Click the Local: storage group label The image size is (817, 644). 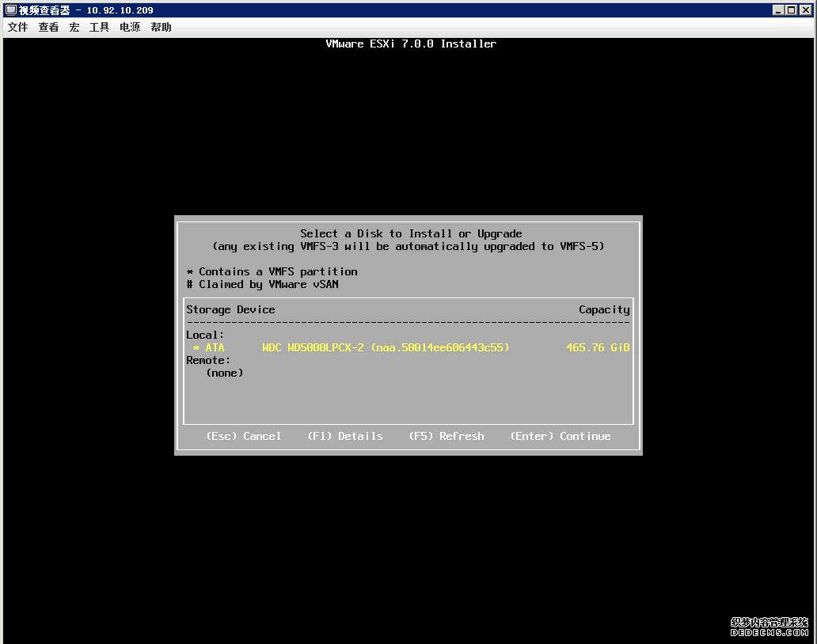click(x=203, y=335)
